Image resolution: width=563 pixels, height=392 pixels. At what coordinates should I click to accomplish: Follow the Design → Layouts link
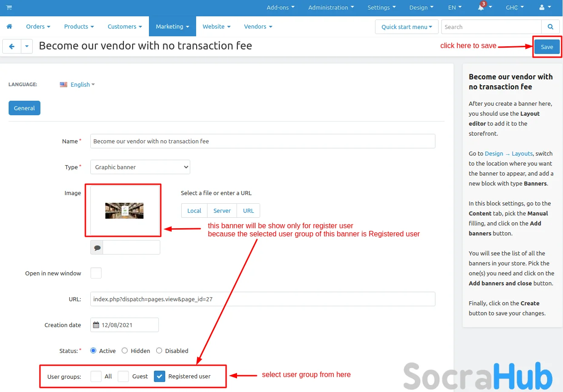[x=509, y=153]
